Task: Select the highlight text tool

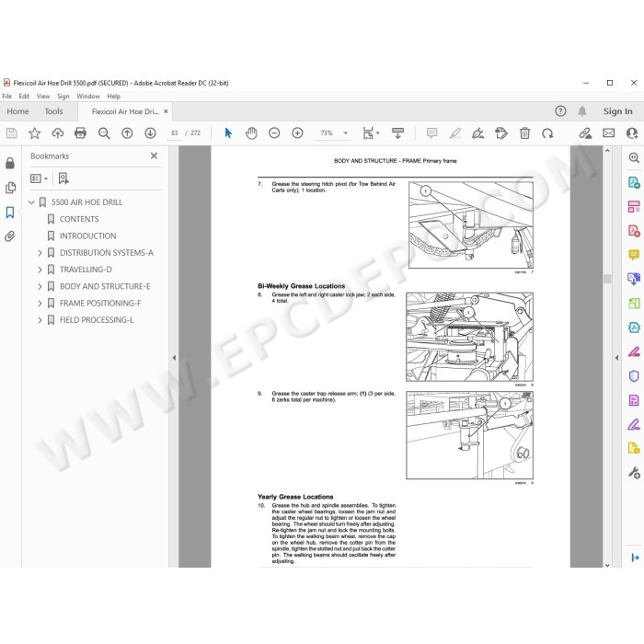Action: pos(455,133)
